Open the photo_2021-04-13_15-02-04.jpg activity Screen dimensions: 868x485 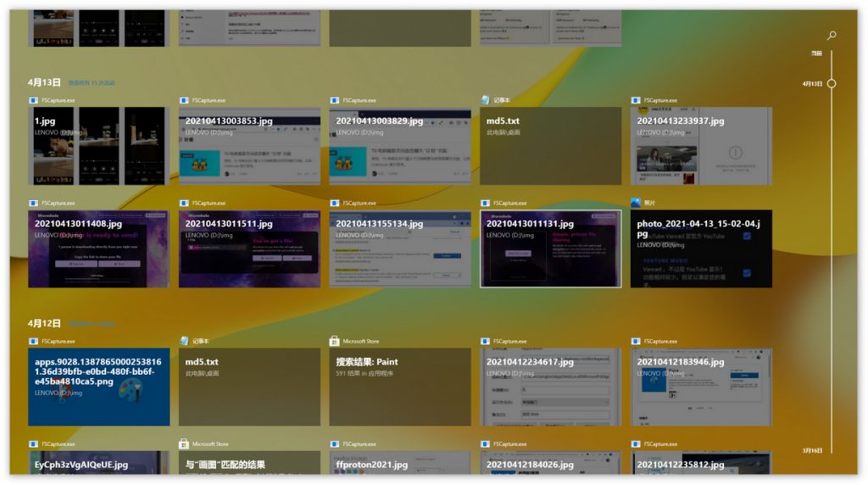(x=701, y=249)
